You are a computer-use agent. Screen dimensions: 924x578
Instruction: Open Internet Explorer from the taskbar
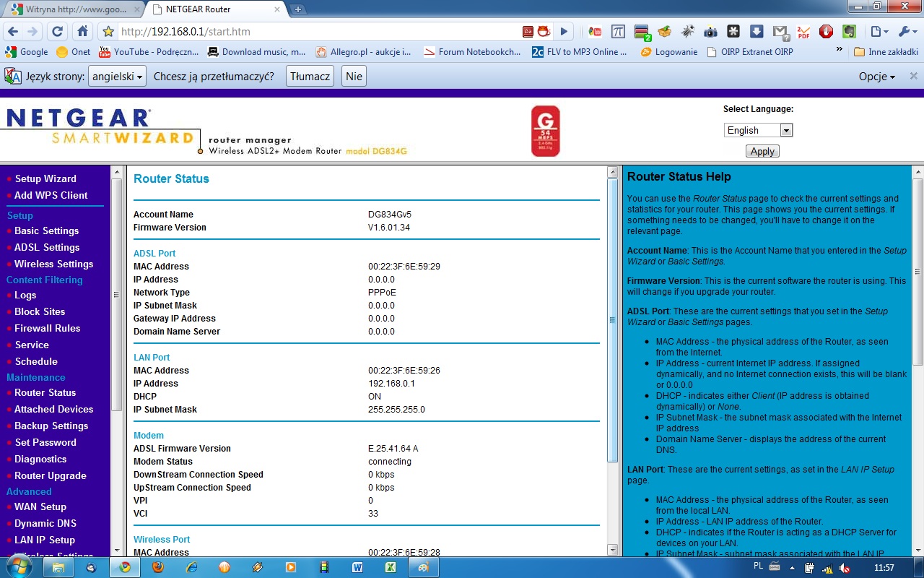191,567
